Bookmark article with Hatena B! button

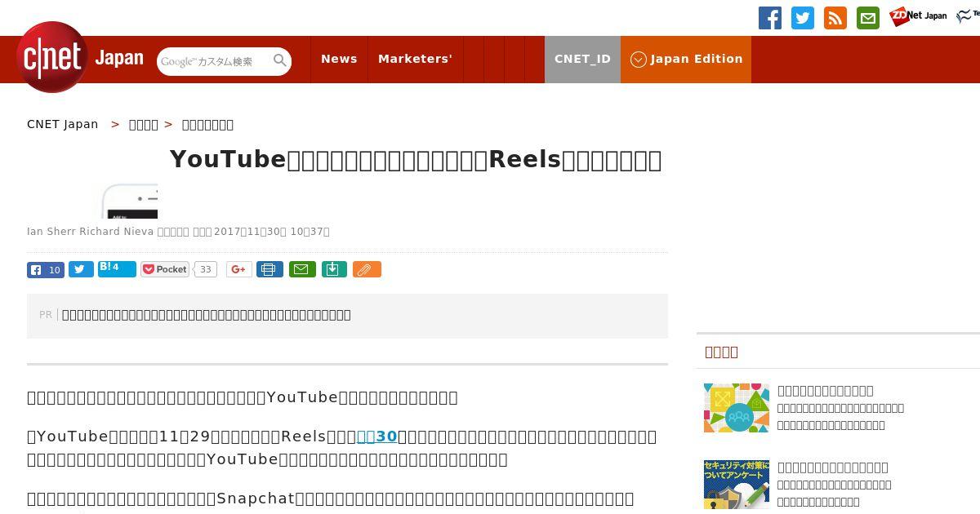tap(117, 268)
